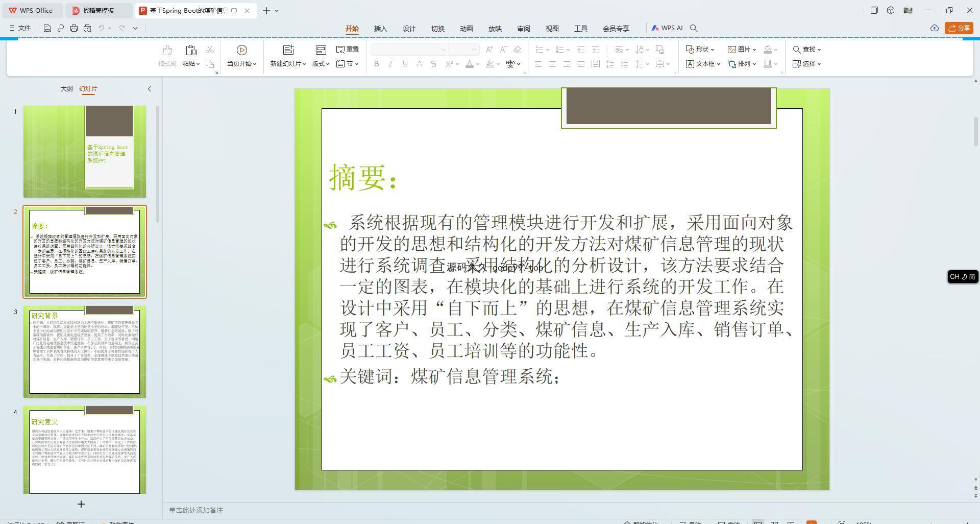
Task: Switch to the 大纲 outline view tab
Action: pos(66,89)
